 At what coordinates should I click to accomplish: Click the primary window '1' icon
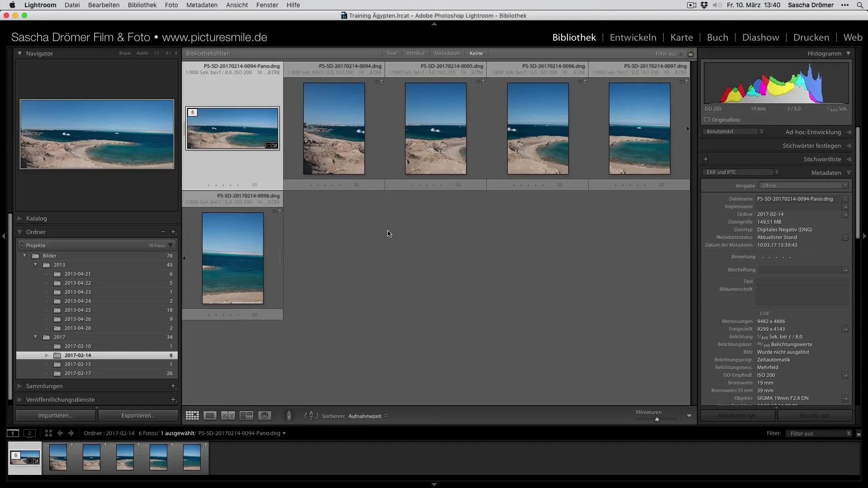[x=13, y=433]
